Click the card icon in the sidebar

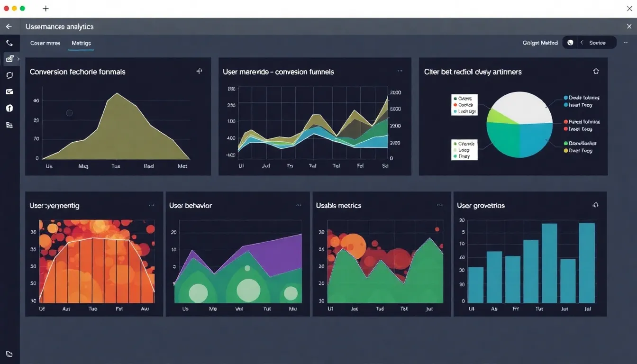(x=9, y=91)
